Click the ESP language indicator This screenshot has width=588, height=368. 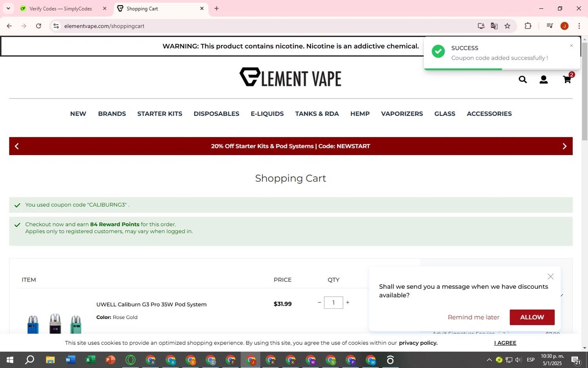pyautogui.click(x=531, y=360)
